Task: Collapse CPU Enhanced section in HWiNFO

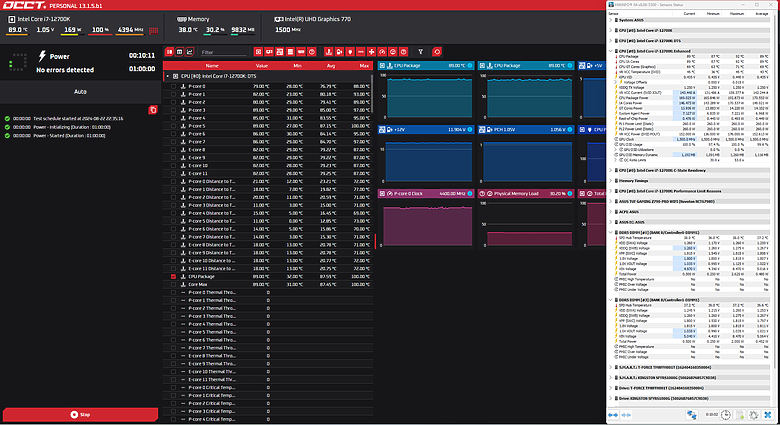Action: point(610,51)
